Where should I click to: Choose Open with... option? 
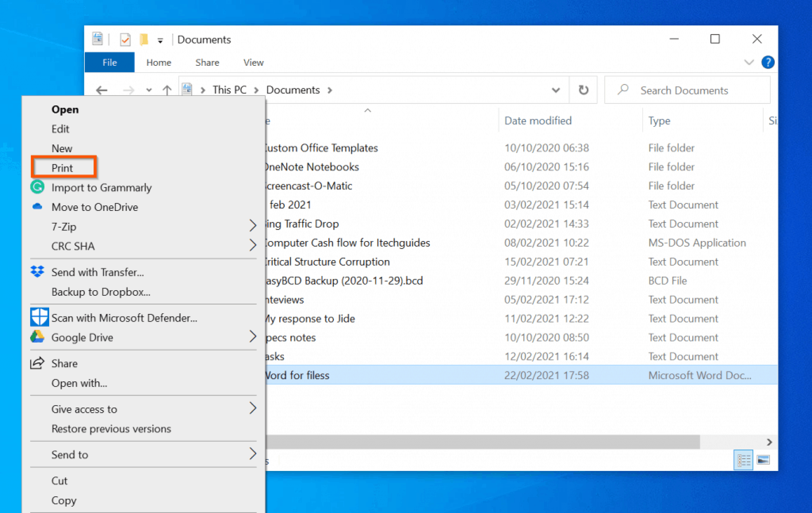(79, 383)
